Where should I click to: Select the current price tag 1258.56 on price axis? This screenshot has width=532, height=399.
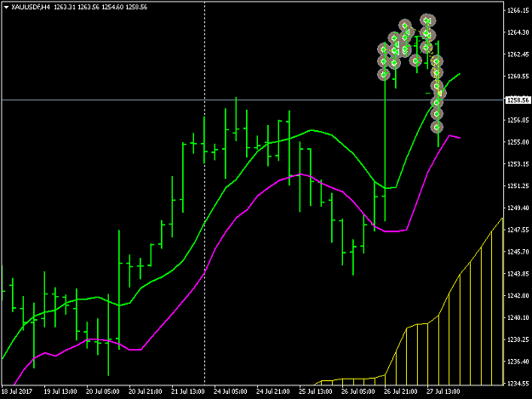[518, 100]
